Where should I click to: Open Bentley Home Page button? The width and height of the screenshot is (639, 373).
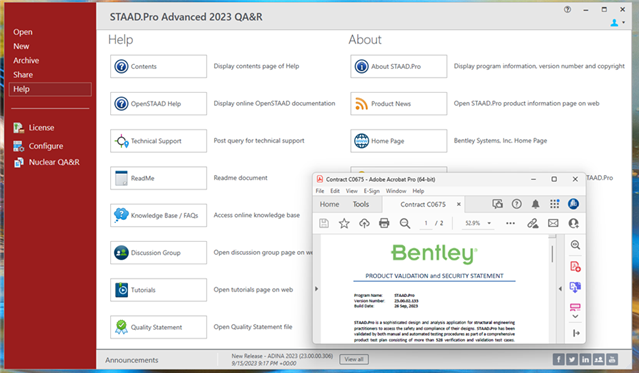[399, 141]
